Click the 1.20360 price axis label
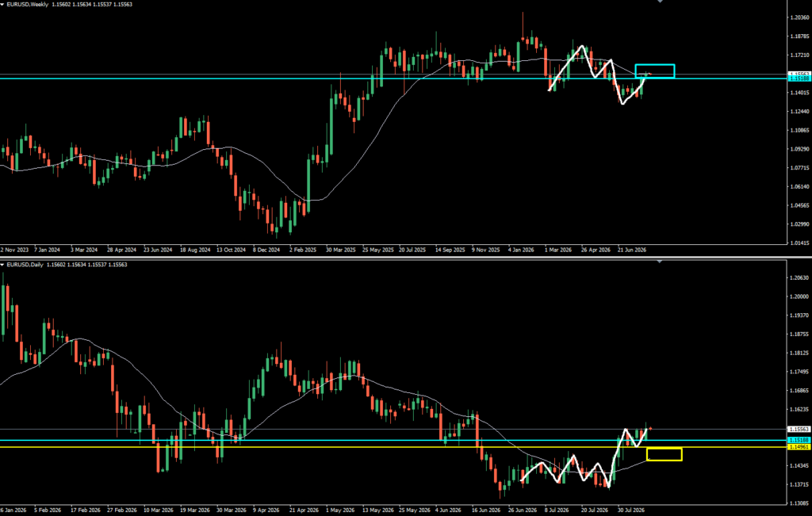The width and height of the screenshot is (812, 516). (799, 17)
